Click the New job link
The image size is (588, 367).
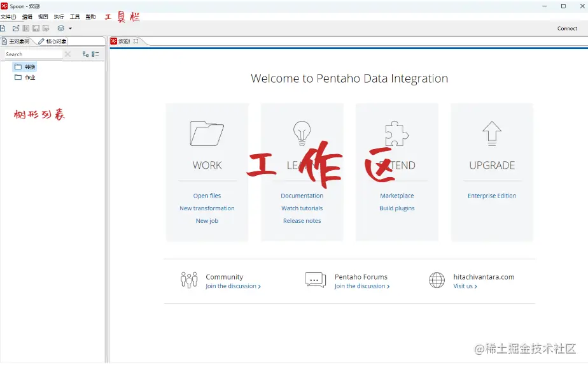(x=207, y=221)
